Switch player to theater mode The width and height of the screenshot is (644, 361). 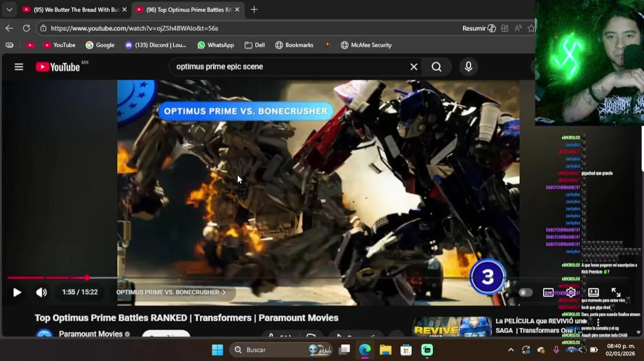593,292
